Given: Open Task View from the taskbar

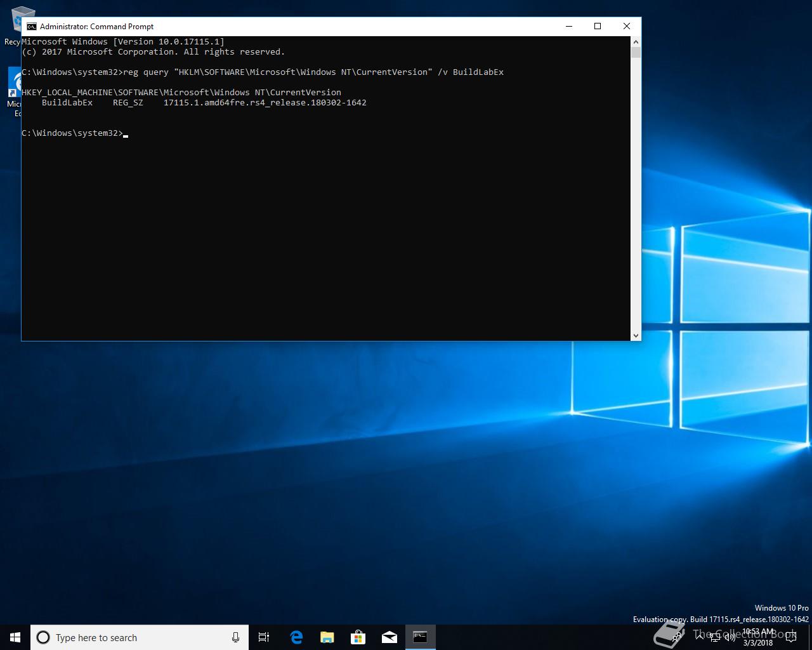Looking at the screenshot, I should 264,637.
